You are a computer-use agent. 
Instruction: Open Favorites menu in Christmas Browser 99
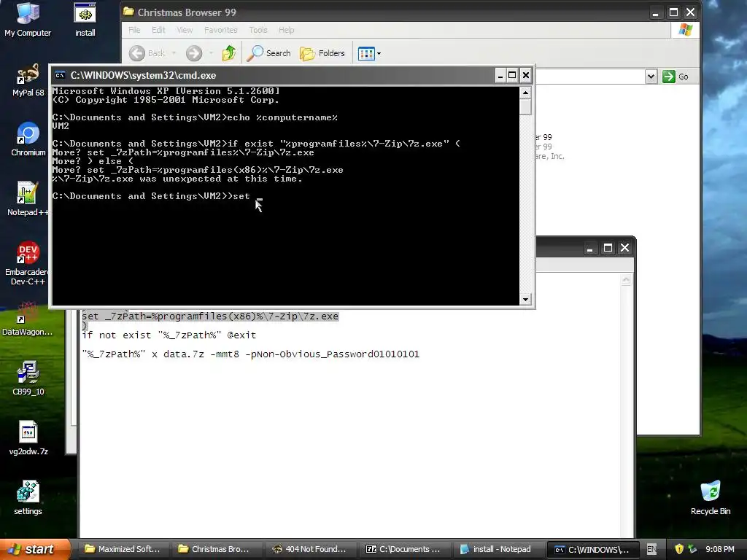coord(220,30)
